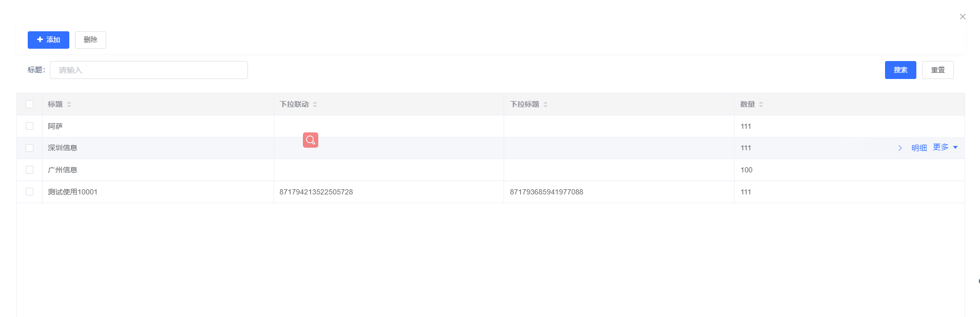Viewport: 980px width, 317px height.
Task: Click sort arrows for 下拉标题 column
Action: point(545,105)
